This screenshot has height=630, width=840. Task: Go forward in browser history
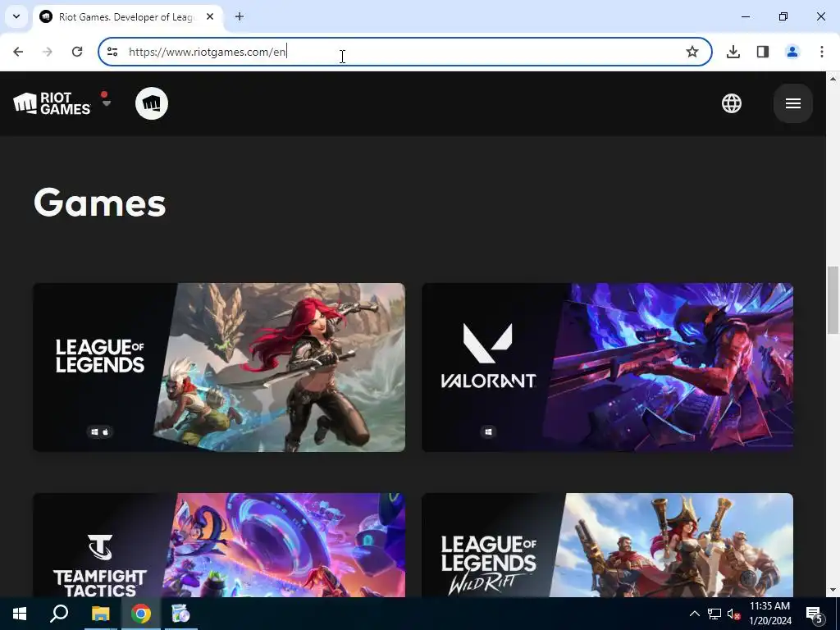click(x=48, y=52)
